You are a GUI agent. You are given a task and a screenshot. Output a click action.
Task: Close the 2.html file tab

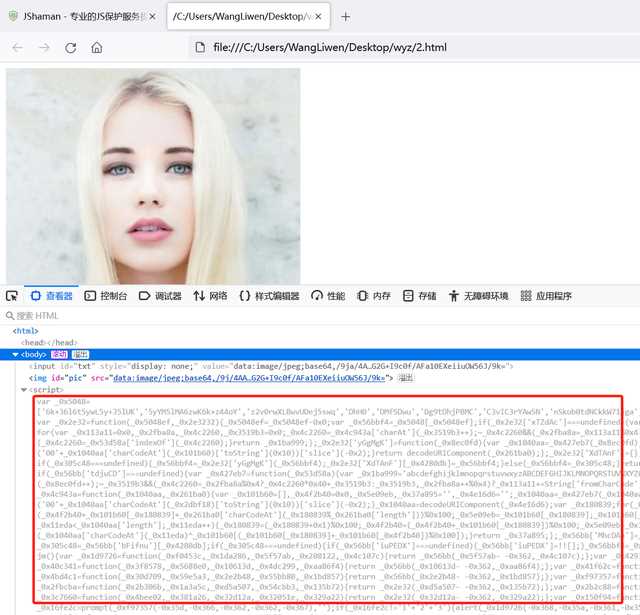(x=318, y=16)
